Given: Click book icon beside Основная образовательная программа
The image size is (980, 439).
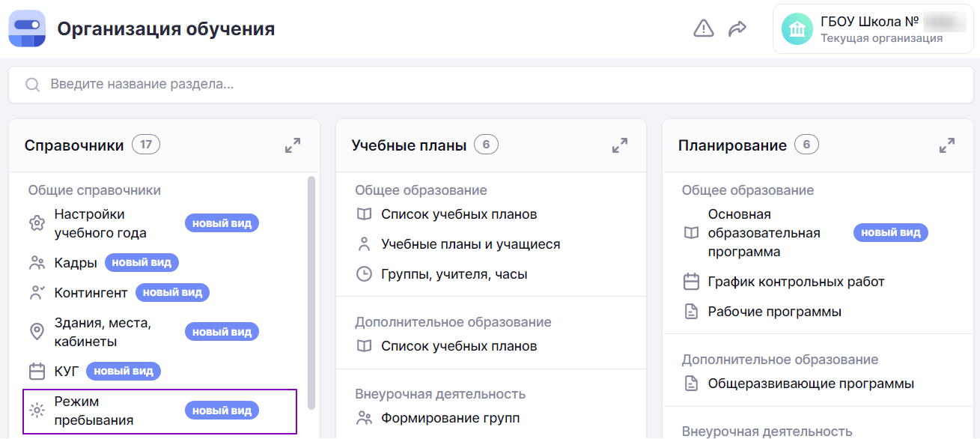Looking at the screenshot, I should click(x=691, y=233).
